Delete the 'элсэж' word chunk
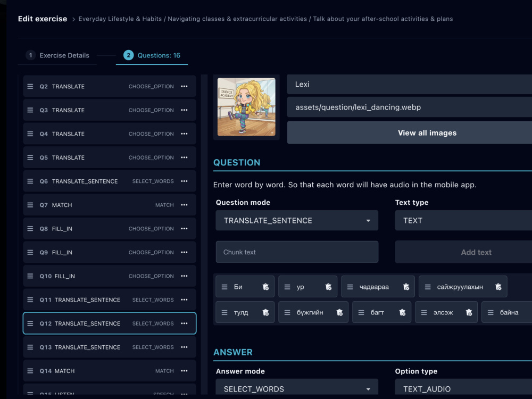 [469, 312]
